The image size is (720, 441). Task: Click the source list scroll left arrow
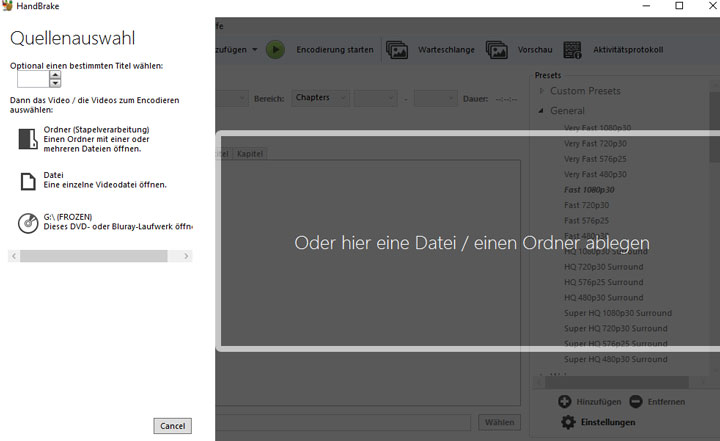tap(14, 256)
